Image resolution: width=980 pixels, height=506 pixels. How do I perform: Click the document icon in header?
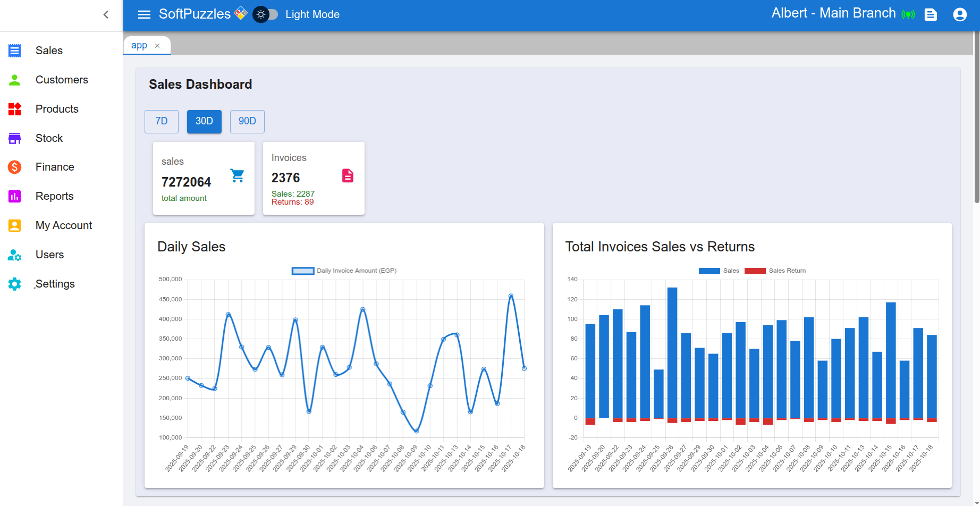(x=931, y=14)
